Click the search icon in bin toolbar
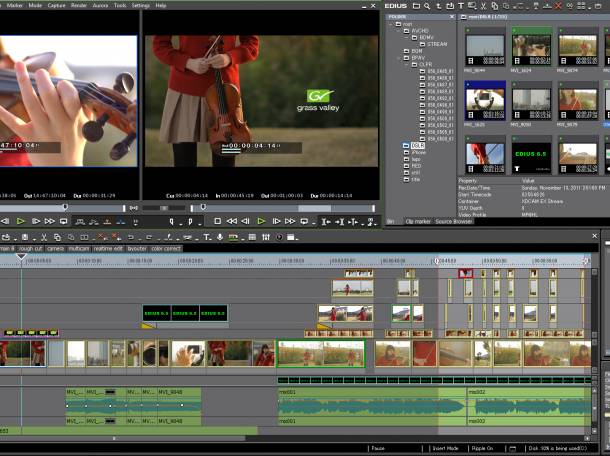610x456 pixels. click(427, 6)
